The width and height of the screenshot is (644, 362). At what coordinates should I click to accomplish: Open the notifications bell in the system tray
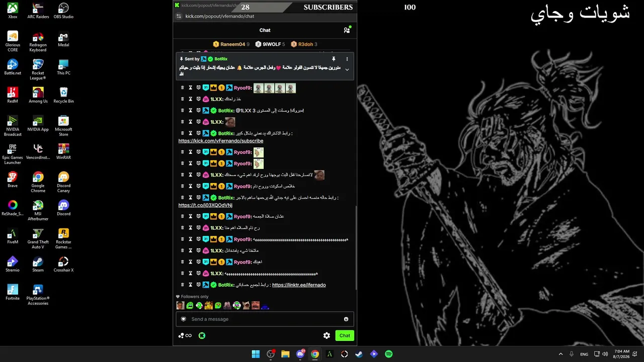coord(635,354)
